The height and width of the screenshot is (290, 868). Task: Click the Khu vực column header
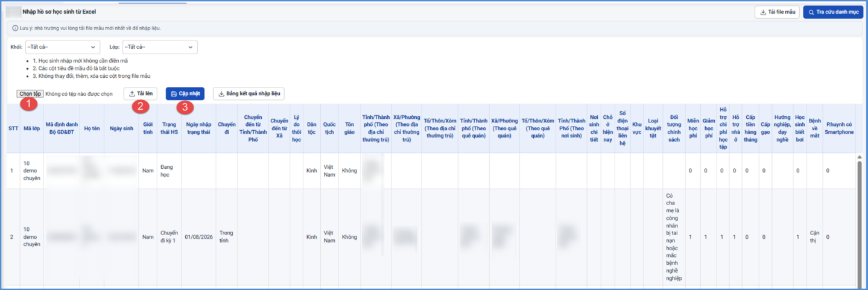(x=637, y=128)
